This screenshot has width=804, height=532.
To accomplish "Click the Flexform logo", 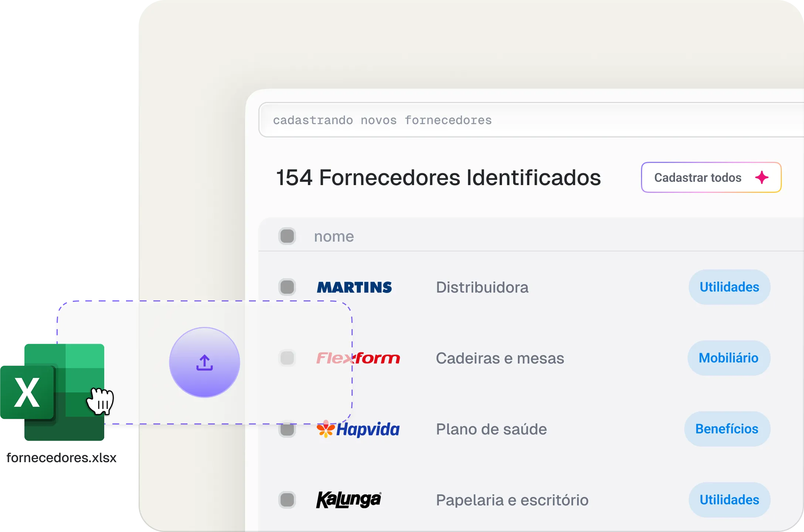I will tap(358, 358).
